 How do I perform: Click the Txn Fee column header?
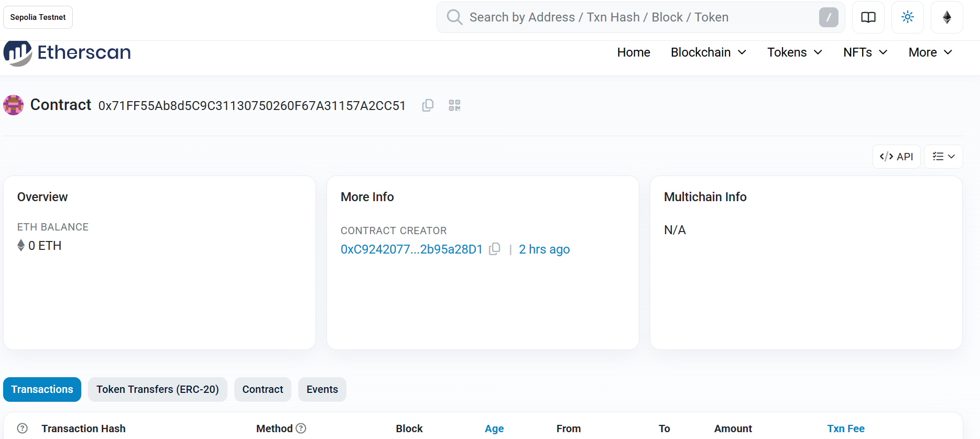846,429
